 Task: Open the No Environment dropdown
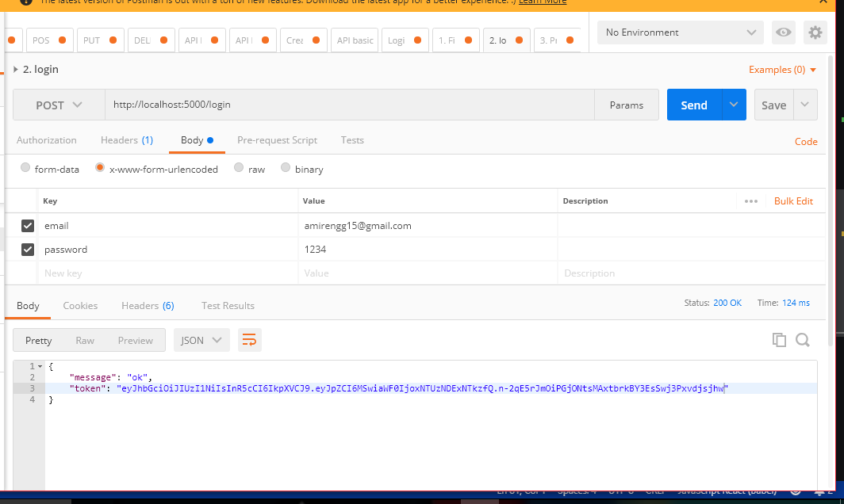pos(679,32)
